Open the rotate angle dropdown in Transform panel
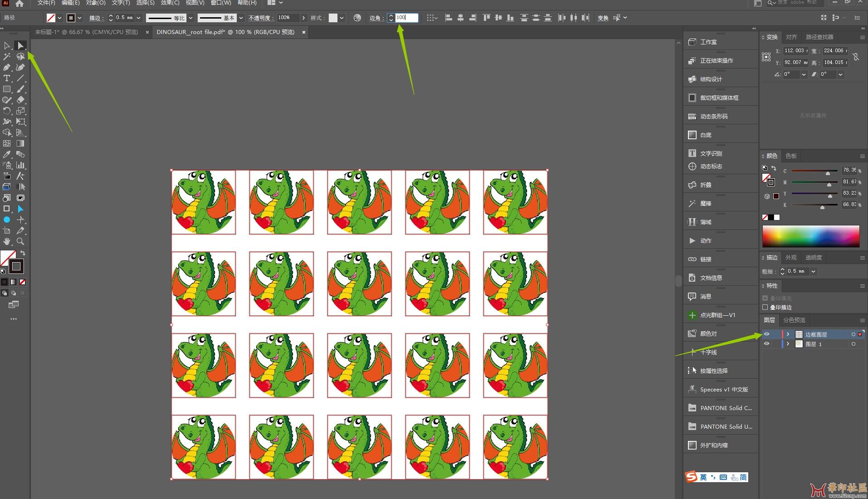This screenshot has width=868, height=499. [x=804, y=74]
